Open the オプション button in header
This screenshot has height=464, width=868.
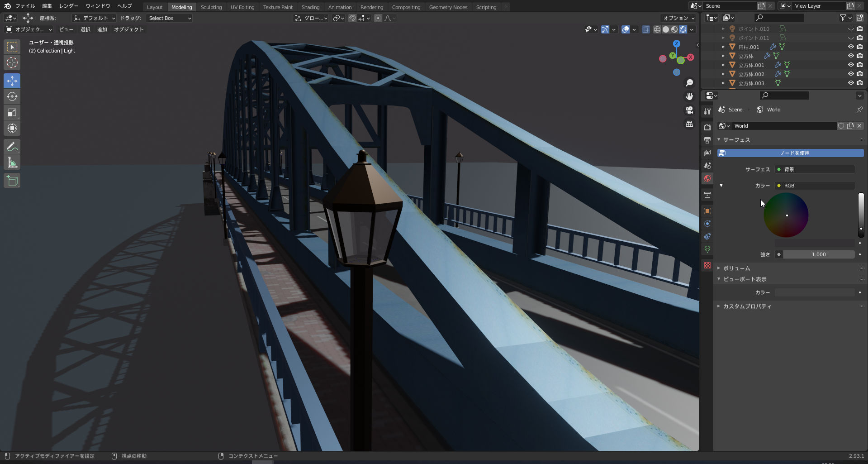[678, 18]
